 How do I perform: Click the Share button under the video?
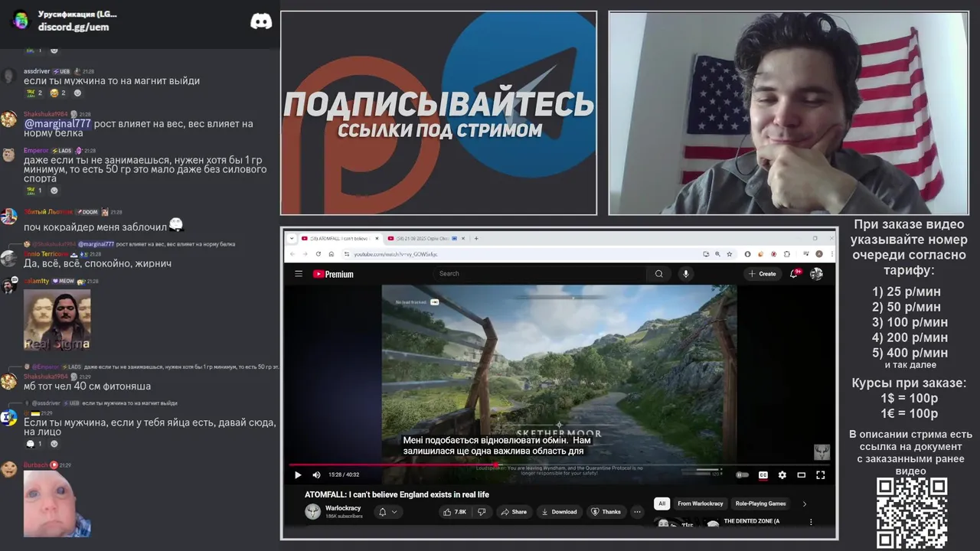tap(514, 512)
